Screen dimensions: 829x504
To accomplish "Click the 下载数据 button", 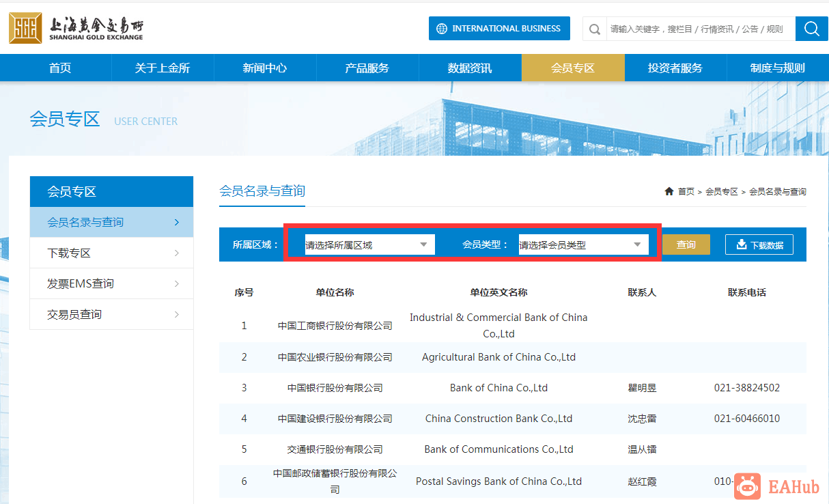I will point(759,244).
